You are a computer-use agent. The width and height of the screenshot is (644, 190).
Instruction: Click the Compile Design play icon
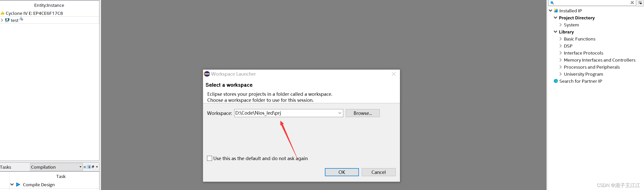(x=18, y=185)
